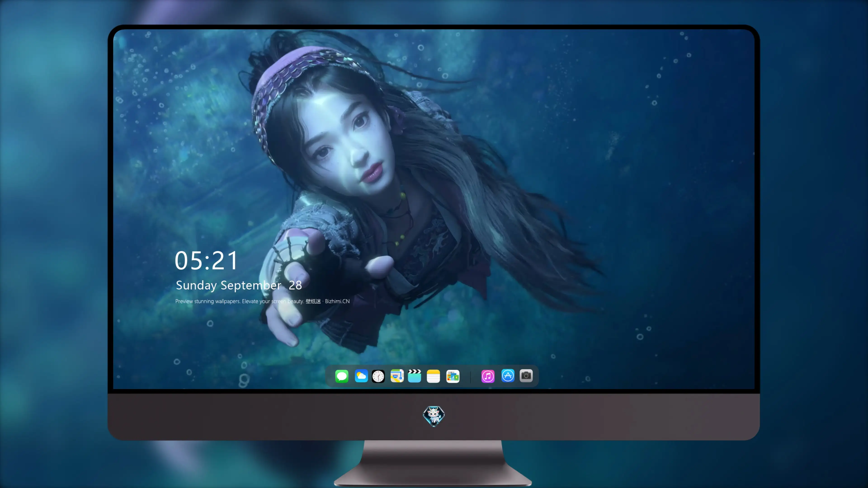Launch the pink iTunes music app

[x=488, y=376]
